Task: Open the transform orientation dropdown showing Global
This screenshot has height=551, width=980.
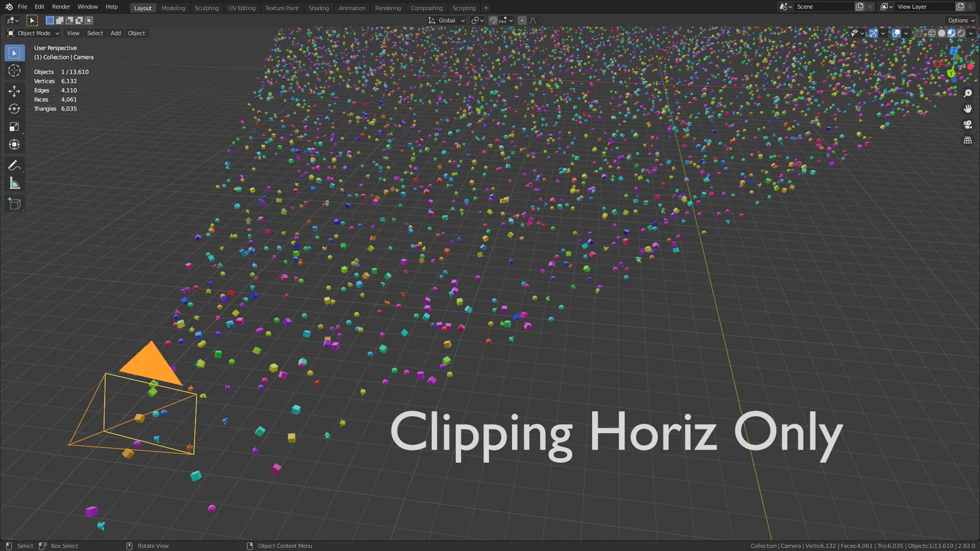Action: [447, 20]
